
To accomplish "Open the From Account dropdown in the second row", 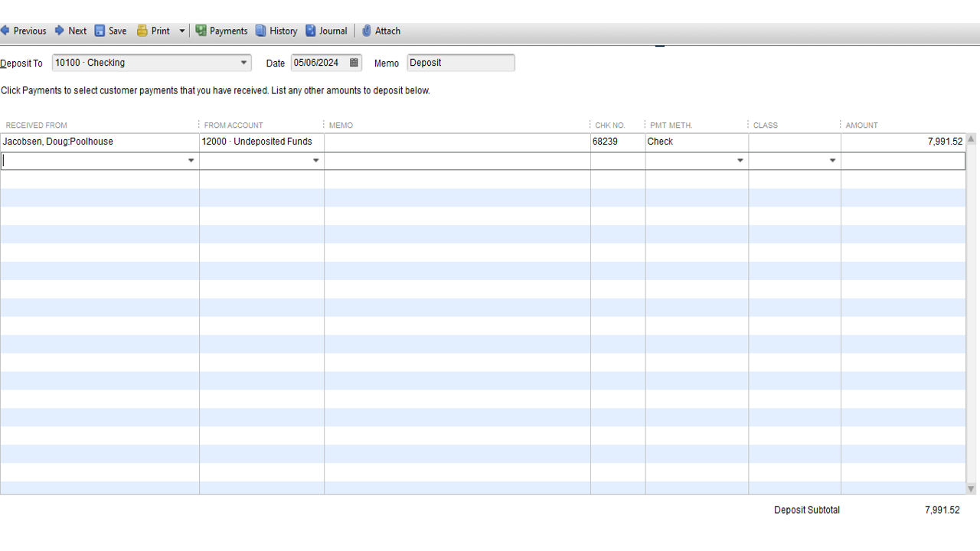I will pos(316,160).
